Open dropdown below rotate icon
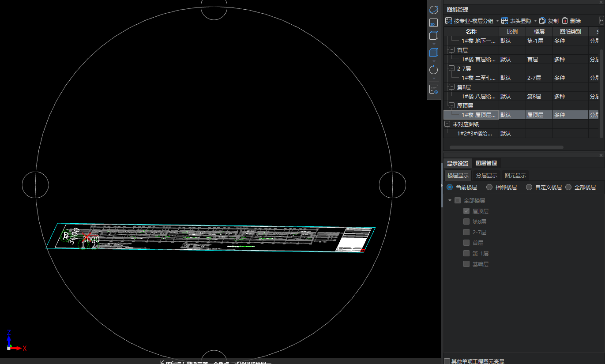 [433, 78]
